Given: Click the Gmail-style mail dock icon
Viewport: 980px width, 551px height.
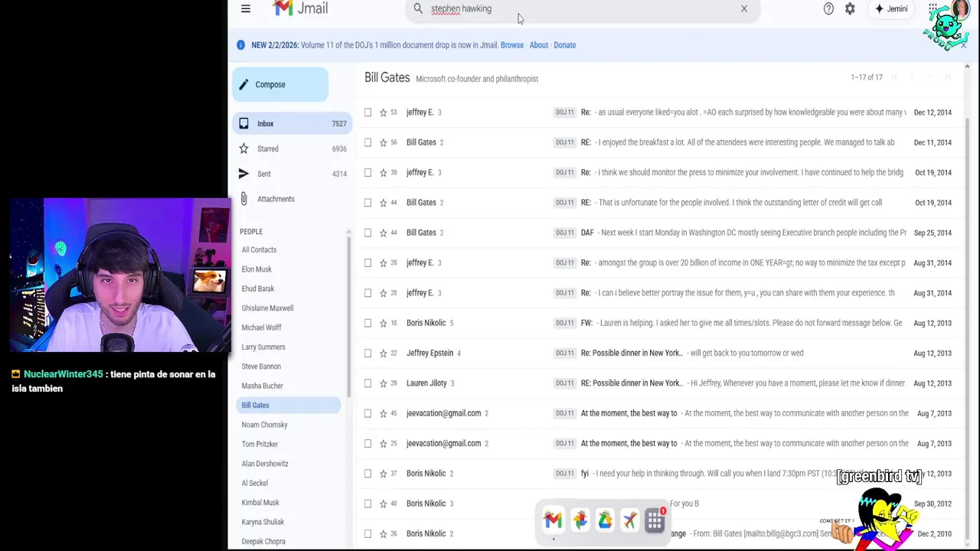Looking at the screenshot, I should pyautogui.click(x=553, y=521).
